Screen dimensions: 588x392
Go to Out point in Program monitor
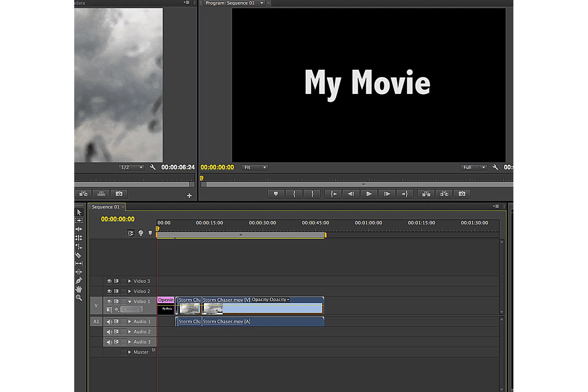(405, 194)
